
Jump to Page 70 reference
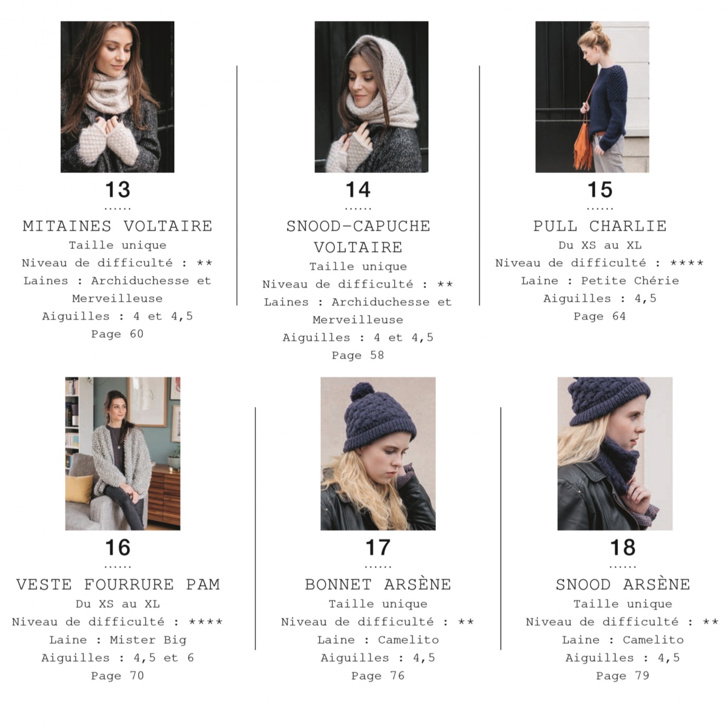click(x=117, y=676)
